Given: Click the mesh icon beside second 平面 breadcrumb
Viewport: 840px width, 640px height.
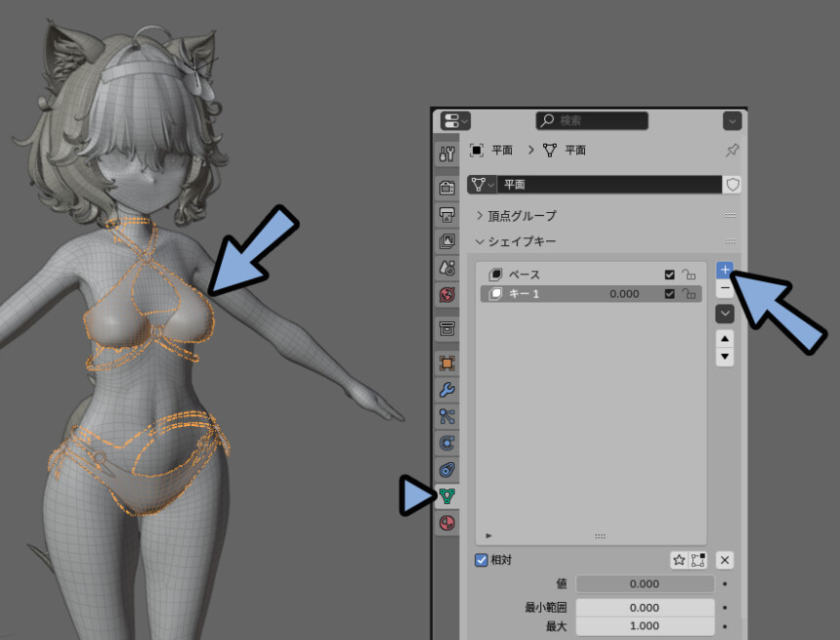Looking at the screenshot, I should click(x=550, y=150).
